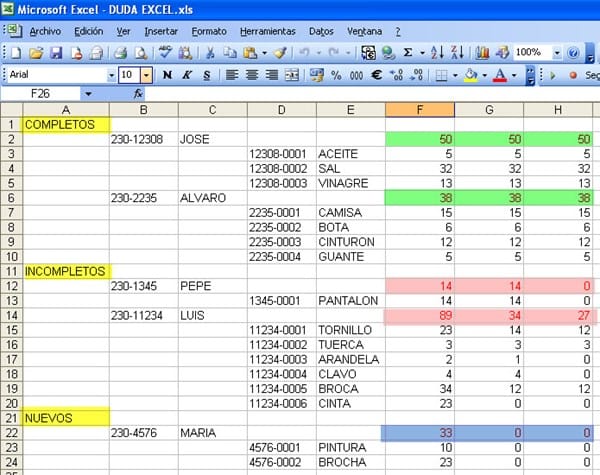
Task: Open the fill color bucket swatch
Action: [x=471, y=75]
